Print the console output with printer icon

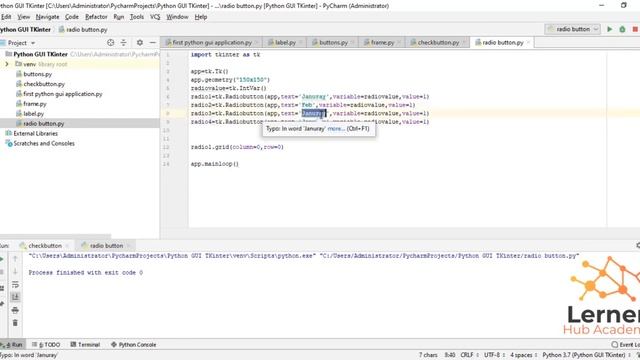tap(15, 310)
